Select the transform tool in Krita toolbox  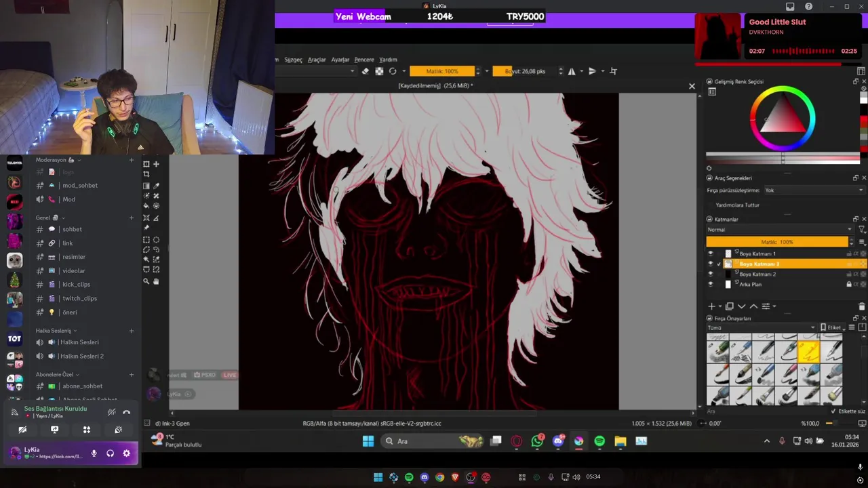pyautogui.click(x=146, y=164)
